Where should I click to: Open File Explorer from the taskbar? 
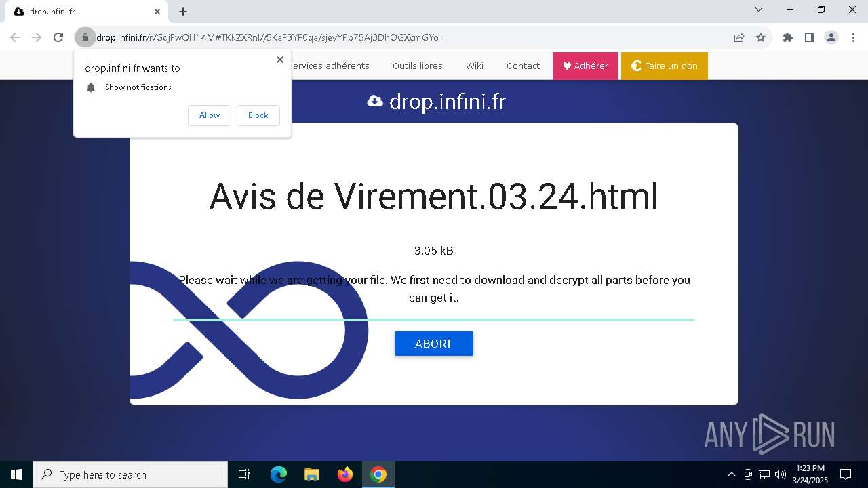(312, 474)
